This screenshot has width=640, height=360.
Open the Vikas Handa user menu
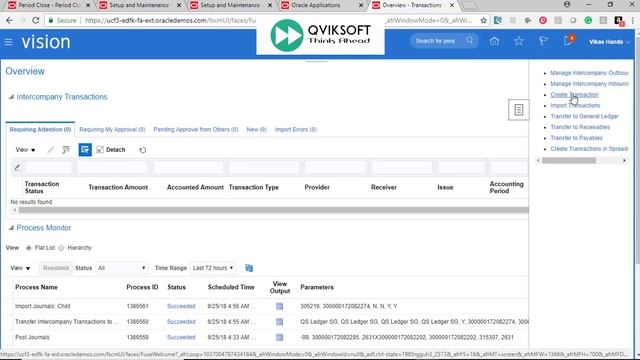pos(609,42)
